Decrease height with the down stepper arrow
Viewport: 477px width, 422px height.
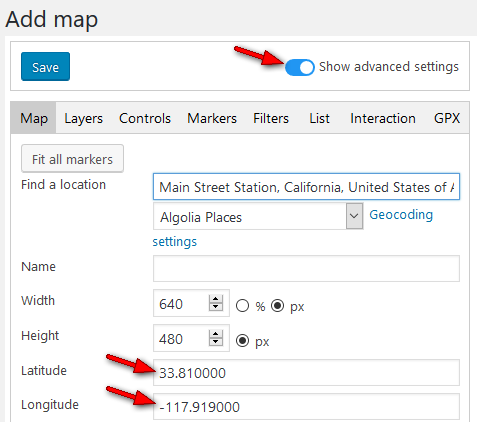216,342
